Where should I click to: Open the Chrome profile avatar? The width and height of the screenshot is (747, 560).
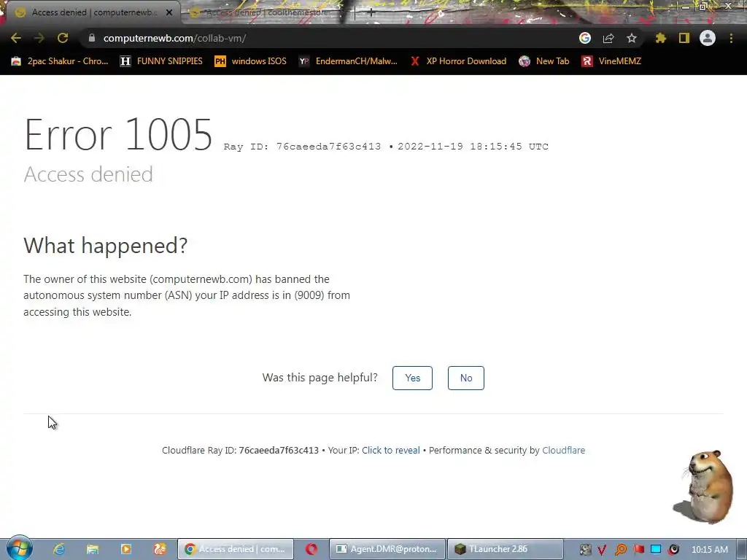tap(708, 38)
